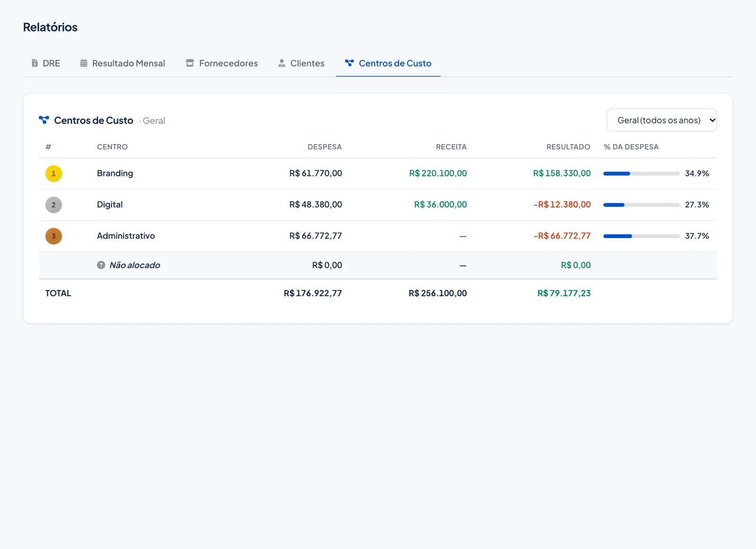Click the Digital expense progress bar

coord(641,205)
